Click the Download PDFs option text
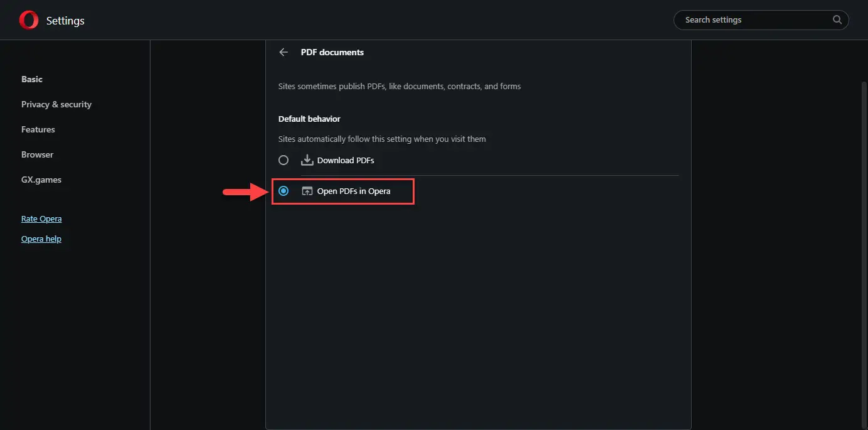This screenshot has width=868, height=430. click(346, 160)
